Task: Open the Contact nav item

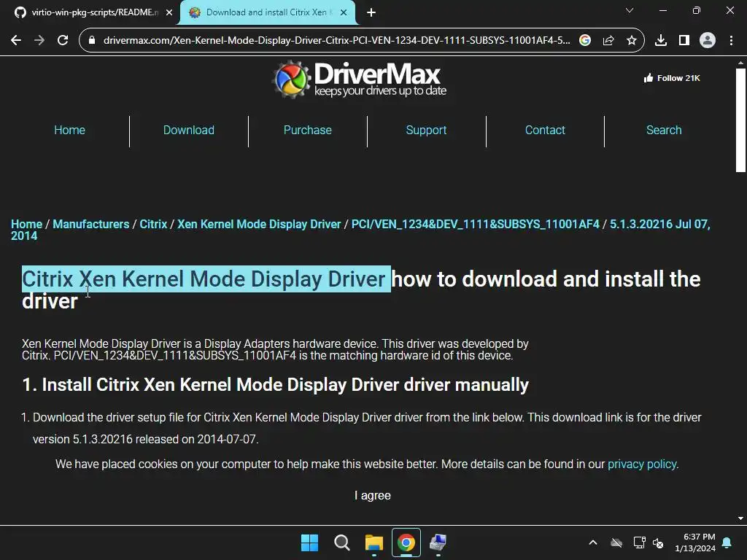Action: (545, 130)
